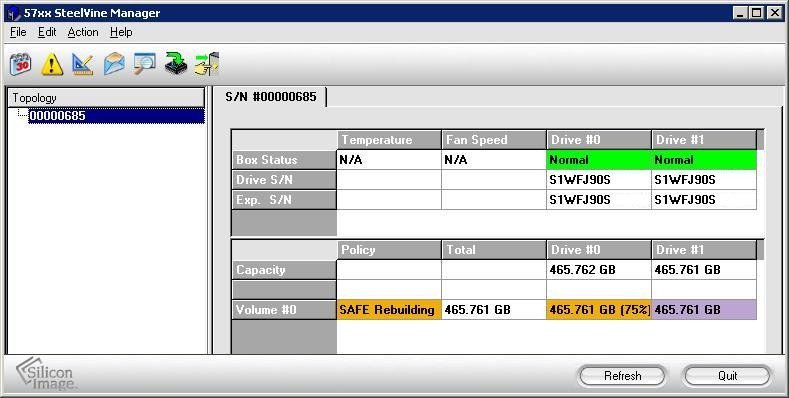Click the yellow warning triangle toolbar icon

pos(52,64)
